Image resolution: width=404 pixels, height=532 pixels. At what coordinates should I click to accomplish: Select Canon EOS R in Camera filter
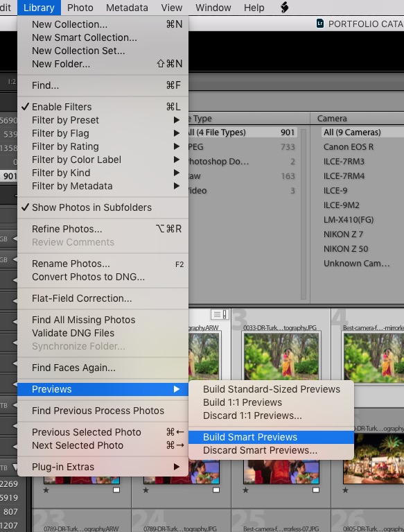coord(349,147)
